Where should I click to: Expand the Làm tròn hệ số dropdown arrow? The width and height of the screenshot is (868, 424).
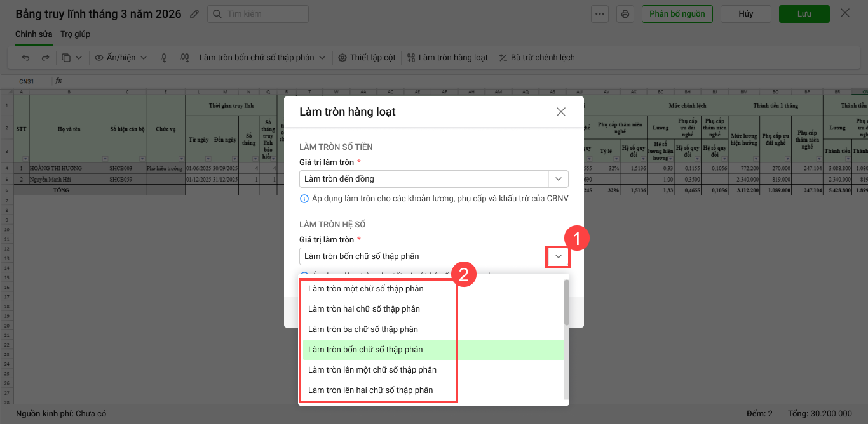[x=558, y=256]
